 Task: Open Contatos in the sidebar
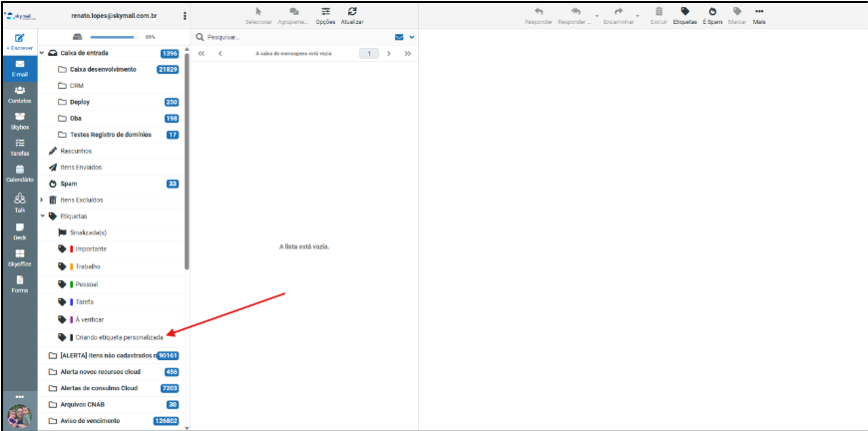[x=19, y=94]
